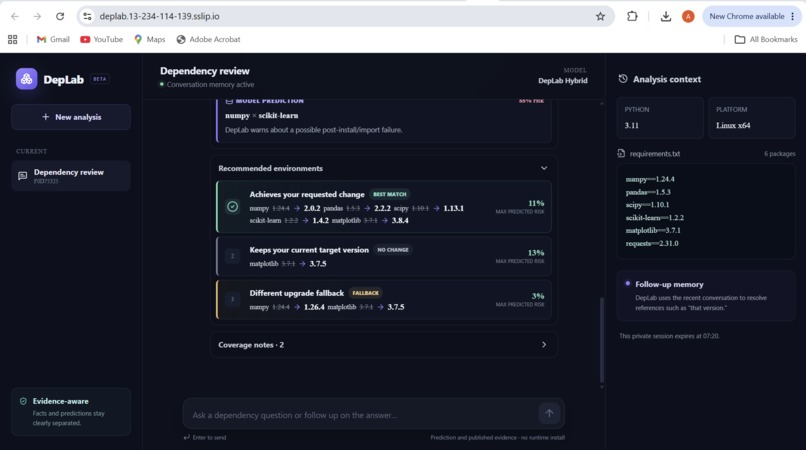Click the pandas==1.5.3 requirement line
This screenshot has width=806, height=450.
click(648, 192)
